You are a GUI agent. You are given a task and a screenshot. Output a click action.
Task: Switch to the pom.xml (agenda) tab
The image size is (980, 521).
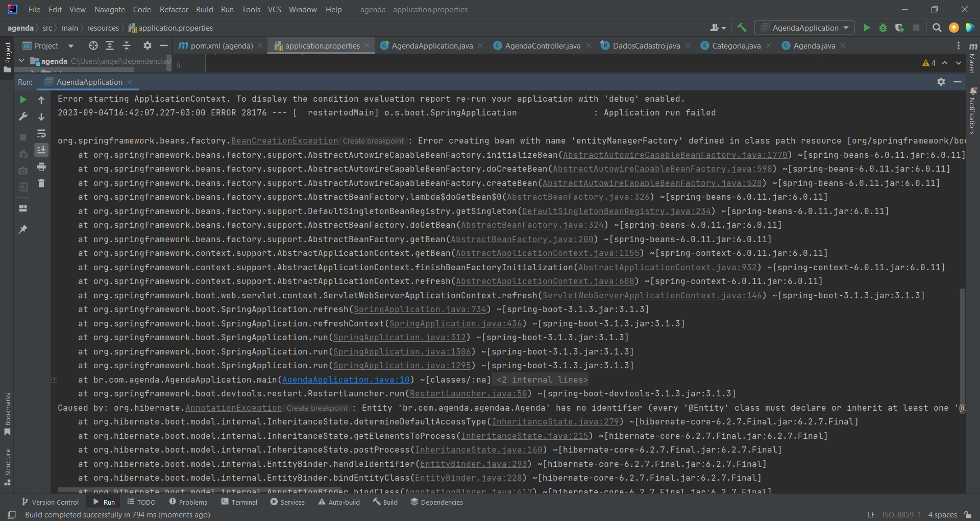pos(222,46)
